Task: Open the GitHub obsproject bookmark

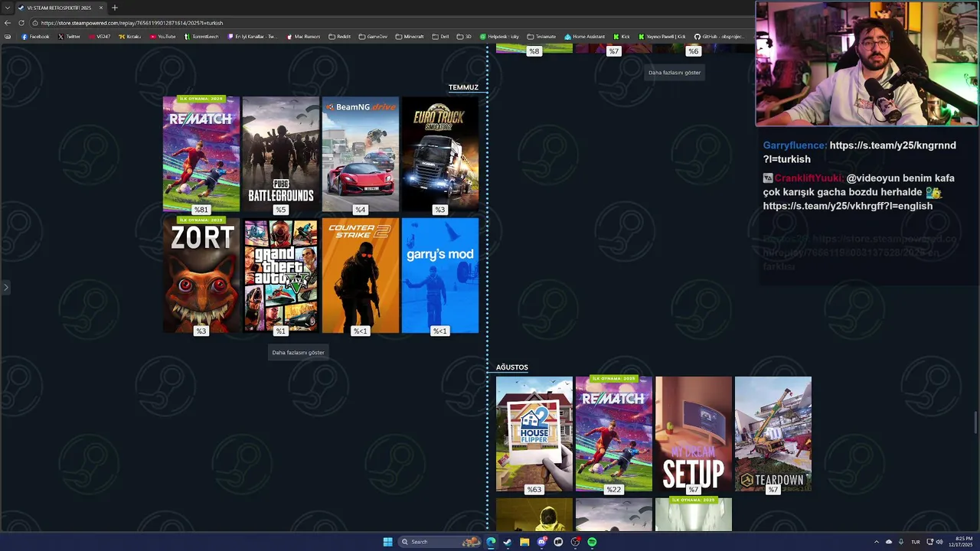Action: (x=719, y=37)
